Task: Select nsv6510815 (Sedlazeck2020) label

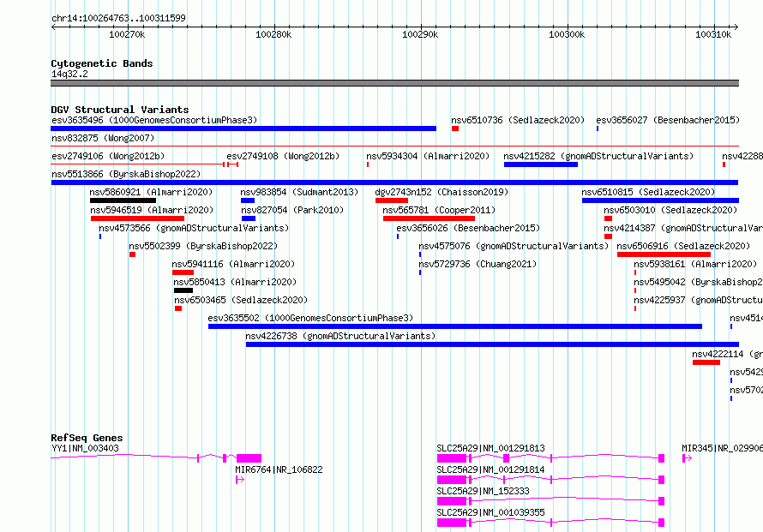Action: click(x=649, y=192)
